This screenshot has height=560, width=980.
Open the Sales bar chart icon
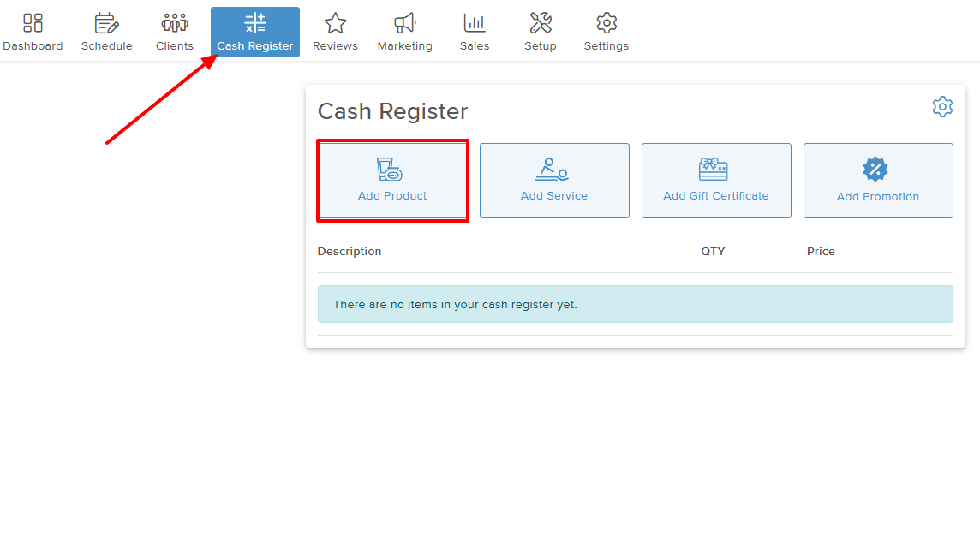474,23
